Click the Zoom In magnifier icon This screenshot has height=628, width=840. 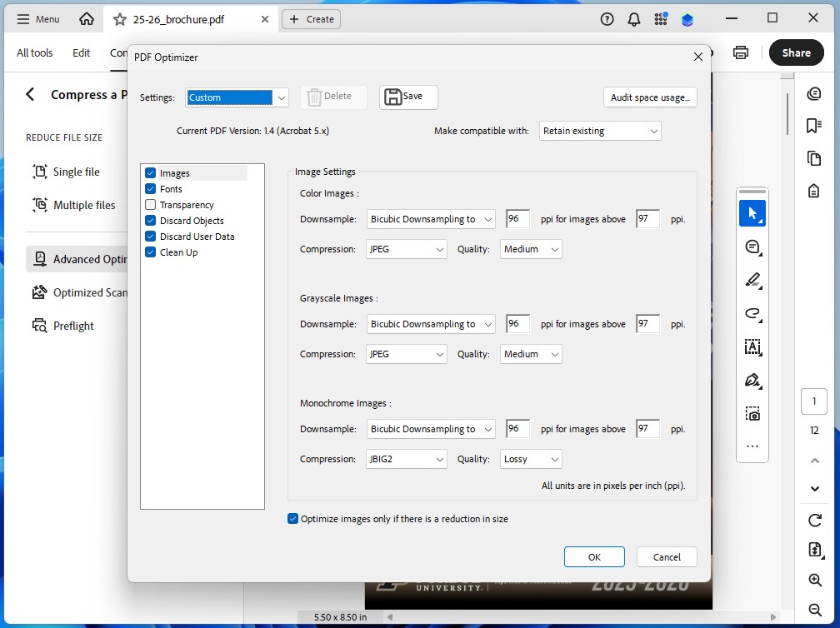[814, 581]
